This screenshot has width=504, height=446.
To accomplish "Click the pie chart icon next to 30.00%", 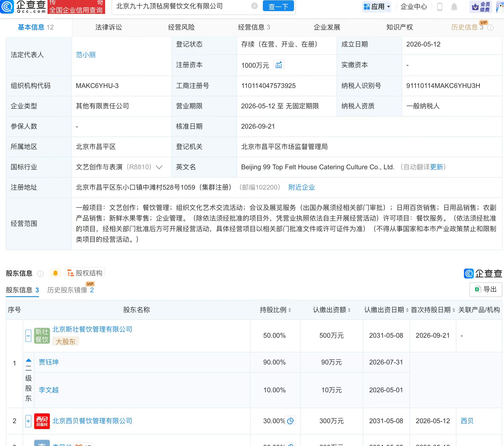I will coord(290,421).
